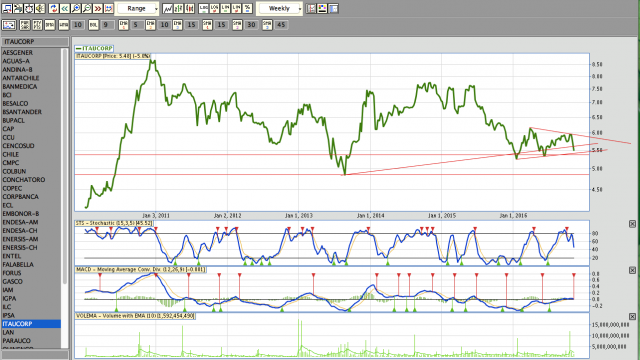Screen dimensions: 640x360
Task: Click the SMA 3 period field showing 45
Action: point(281,25)
